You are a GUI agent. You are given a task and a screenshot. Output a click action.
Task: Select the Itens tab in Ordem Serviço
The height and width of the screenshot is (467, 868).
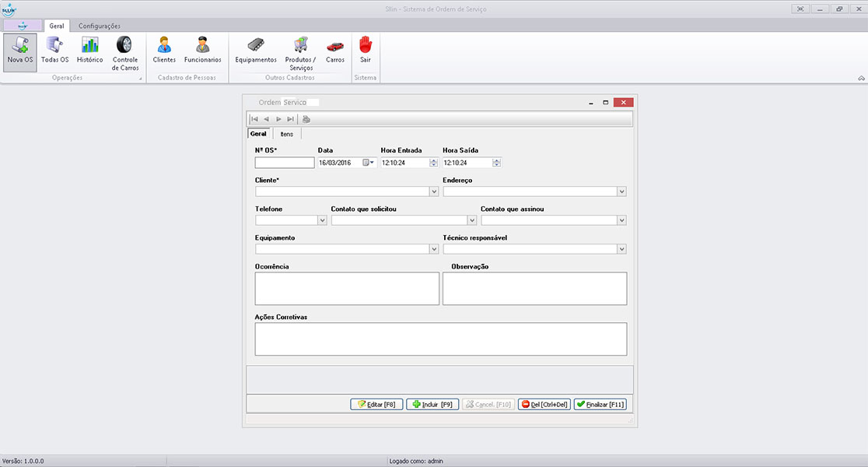click(287, 134)
